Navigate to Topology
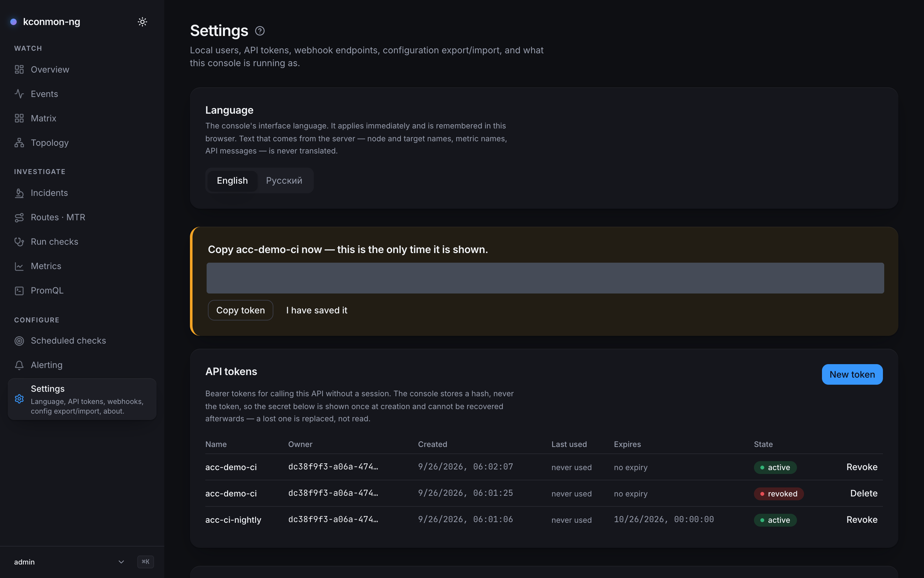The width and height of the screenshot is (924, 578). point(82,143)
